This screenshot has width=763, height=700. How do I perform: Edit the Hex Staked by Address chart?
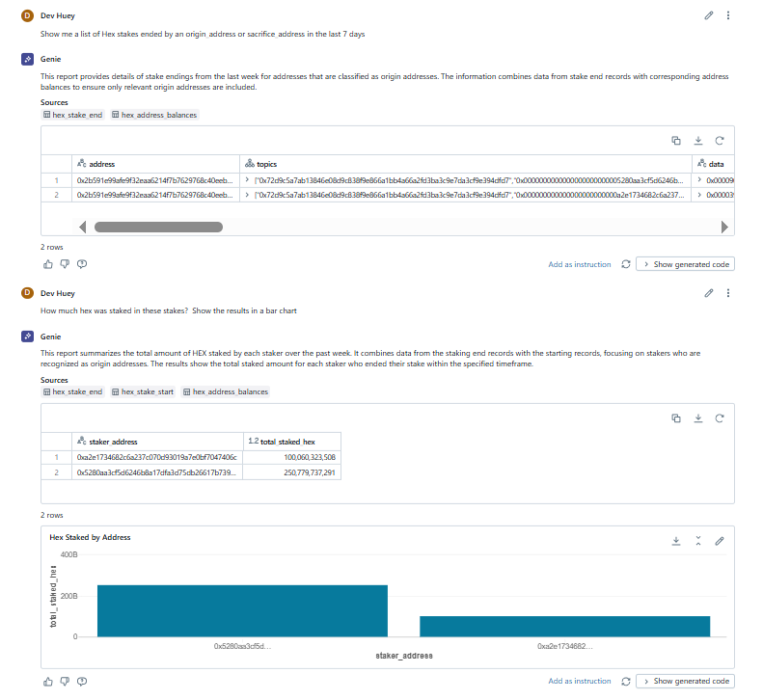click(x=720, y=541)
